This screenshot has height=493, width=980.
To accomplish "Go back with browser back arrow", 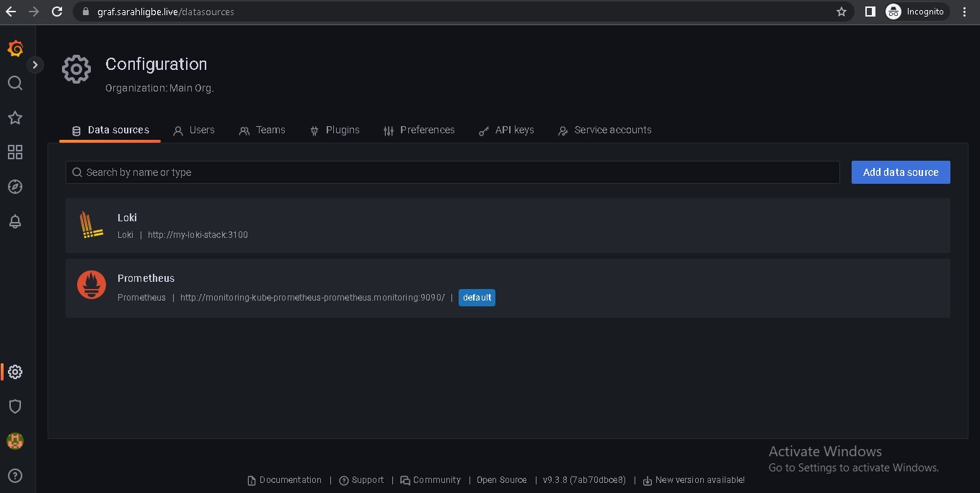I will (x=11, y=12).
